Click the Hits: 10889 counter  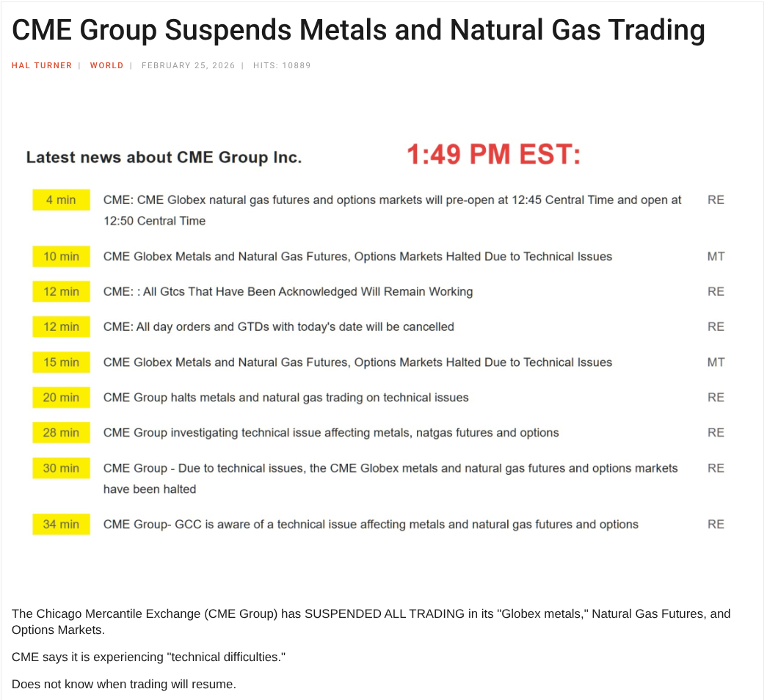(282, 65)
